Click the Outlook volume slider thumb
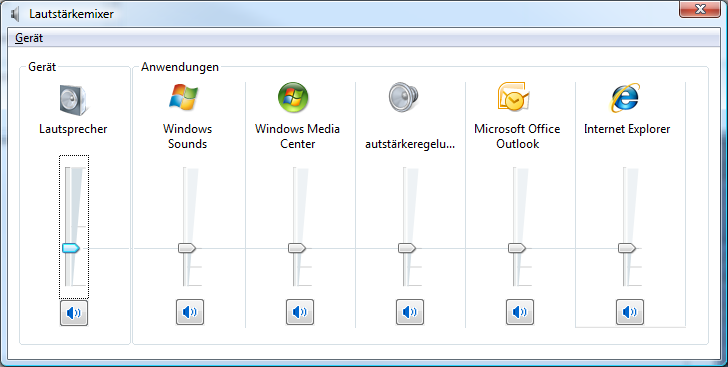Screen dimensions: 728x367 (x=517, y=248)
